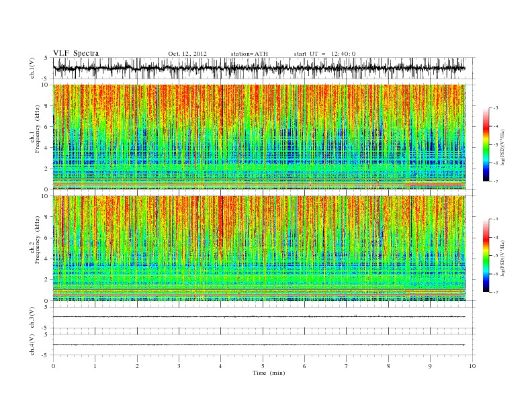This screenshot has width=532, height=411.
Task: Click the ch.2 PSD color scale bar
Action: click(486, 256)
